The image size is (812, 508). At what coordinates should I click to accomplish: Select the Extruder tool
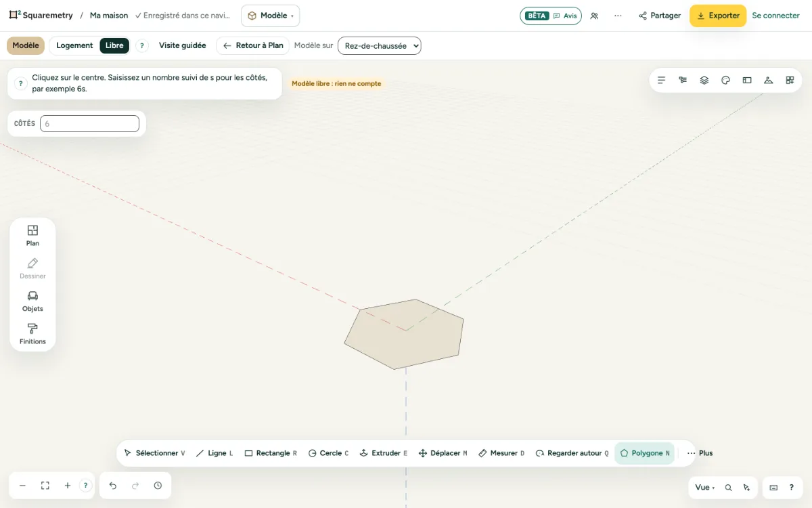[383, 453]
